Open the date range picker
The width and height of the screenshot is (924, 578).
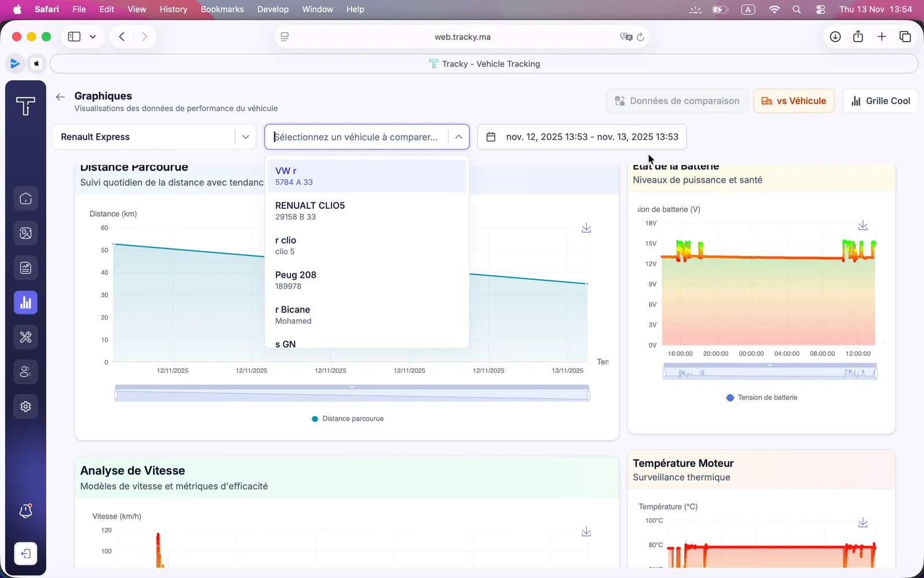582,137
